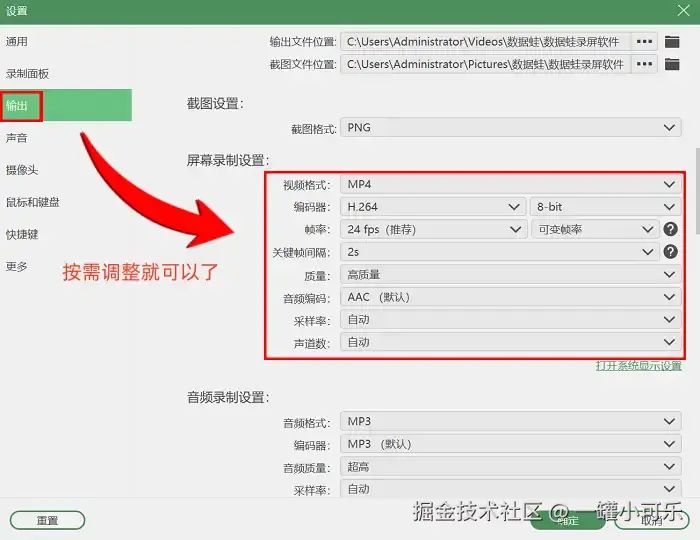
Task: Open 音频格式 MP3 dropdown
Action: click(x=511, y=421)
